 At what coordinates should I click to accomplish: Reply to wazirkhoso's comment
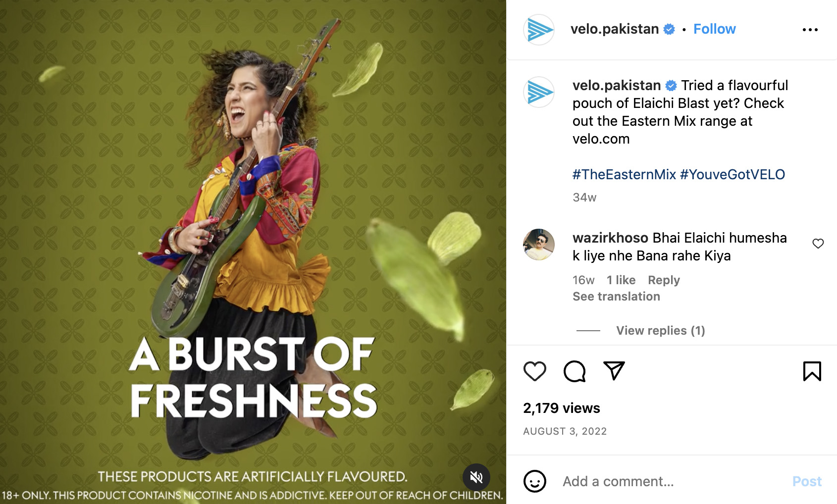tap(664, 280)
